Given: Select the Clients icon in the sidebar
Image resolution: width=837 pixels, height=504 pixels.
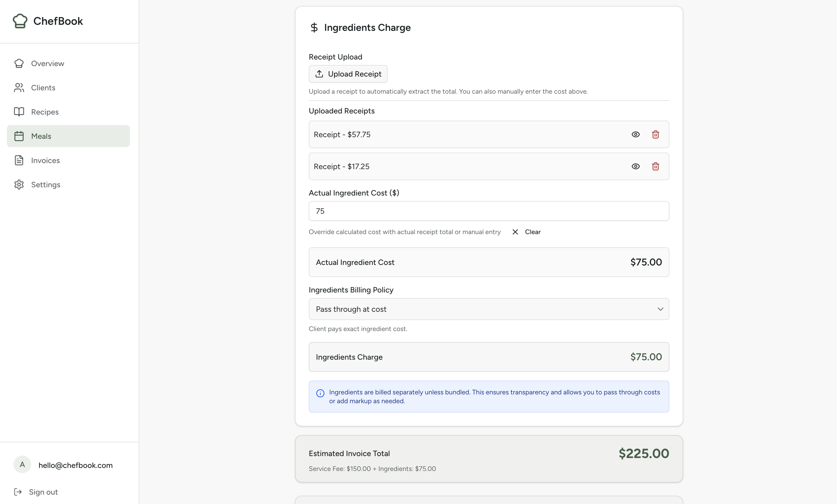Looking at the screenshot, I should [x=19, y=88].
